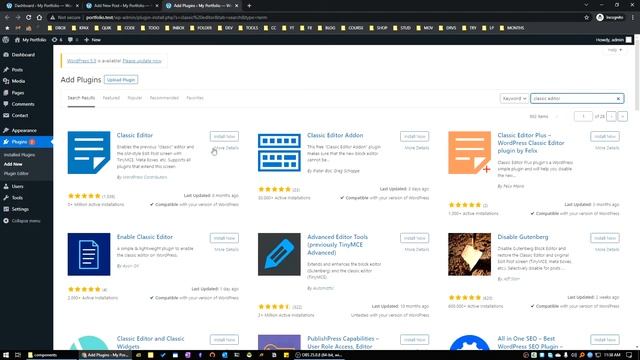Viewport: 640px width, 360px height.
Task: Install the Enable Classic Editor plugin
Action: [x=224, y=238]
